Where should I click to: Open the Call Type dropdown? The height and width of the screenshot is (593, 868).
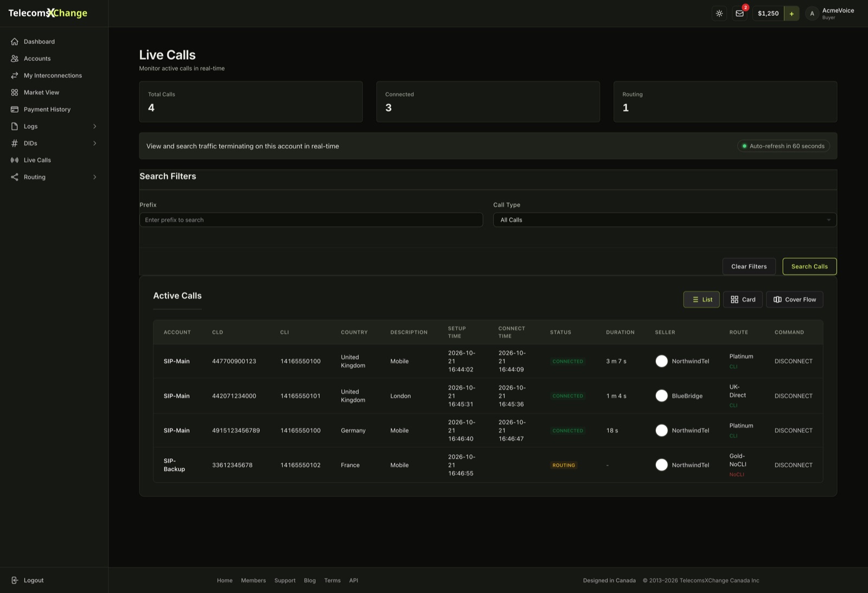point(665,220)
